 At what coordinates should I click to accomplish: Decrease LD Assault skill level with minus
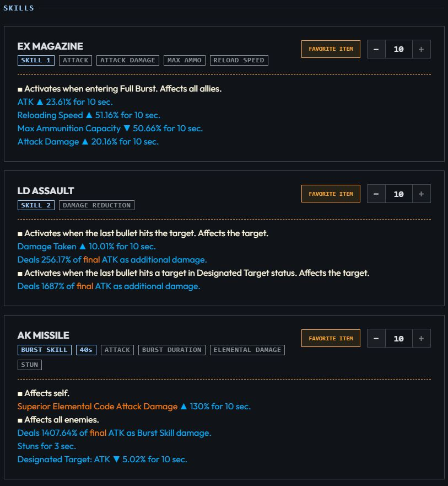[x=376, y=194]
